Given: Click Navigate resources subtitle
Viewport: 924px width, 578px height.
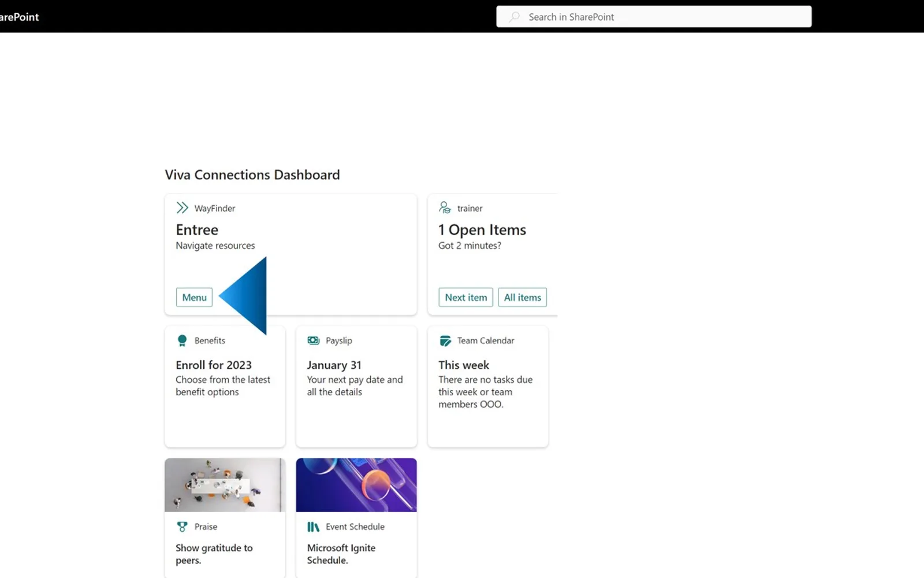Looking at the screenshot, I should point(215,246).
